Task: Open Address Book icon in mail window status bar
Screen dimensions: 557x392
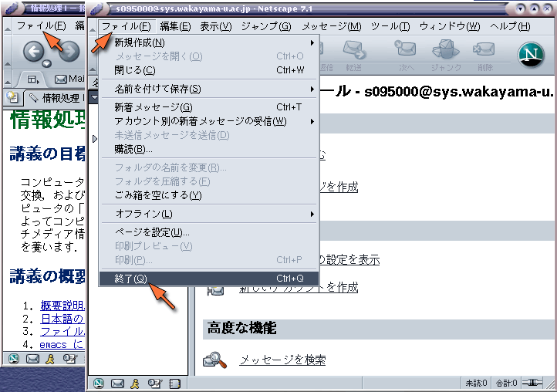Action: pyautogui.click(x=175, y=383)
